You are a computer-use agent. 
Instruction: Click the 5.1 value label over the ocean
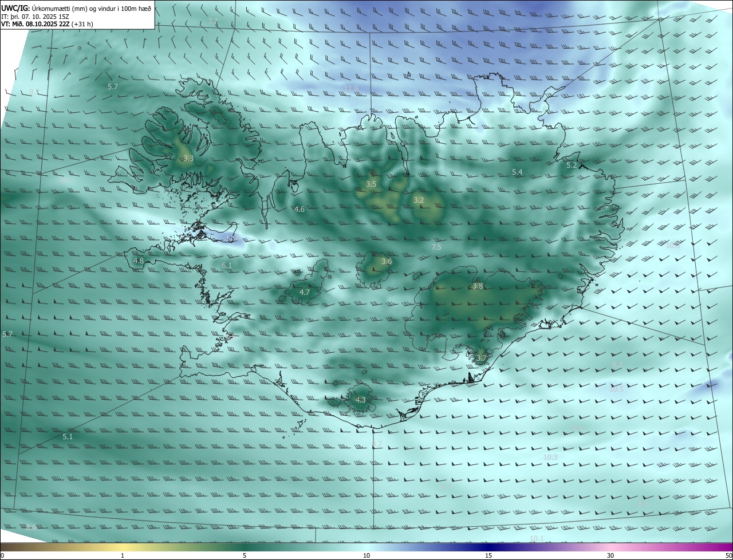(x=68, y=437)
